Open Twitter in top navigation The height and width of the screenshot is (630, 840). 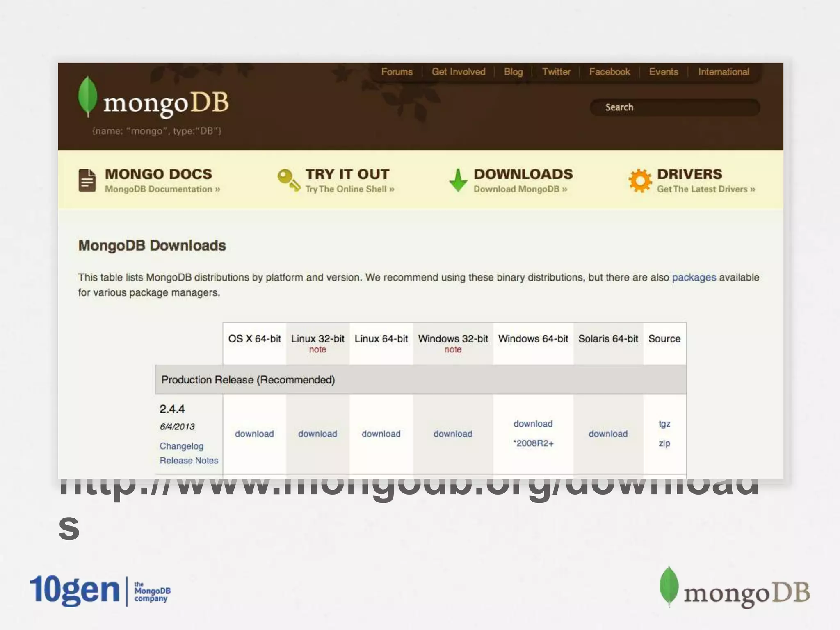(556, 72)
